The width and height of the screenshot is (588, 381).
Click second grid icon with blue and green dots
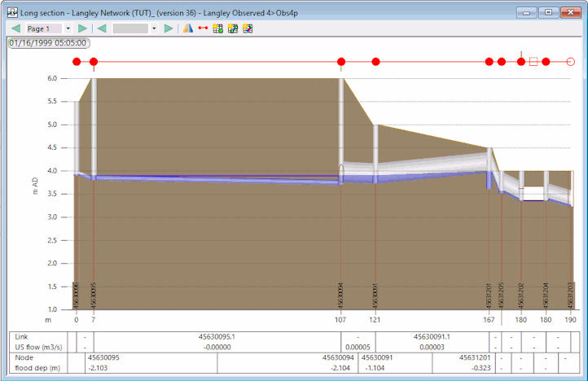233,28
